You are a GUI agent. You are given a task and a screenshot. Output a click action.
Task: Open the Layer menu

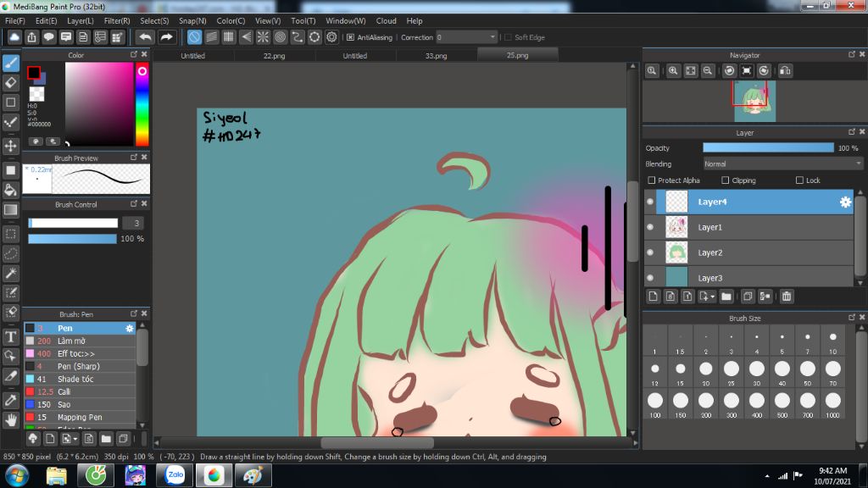tap(81, 20)
